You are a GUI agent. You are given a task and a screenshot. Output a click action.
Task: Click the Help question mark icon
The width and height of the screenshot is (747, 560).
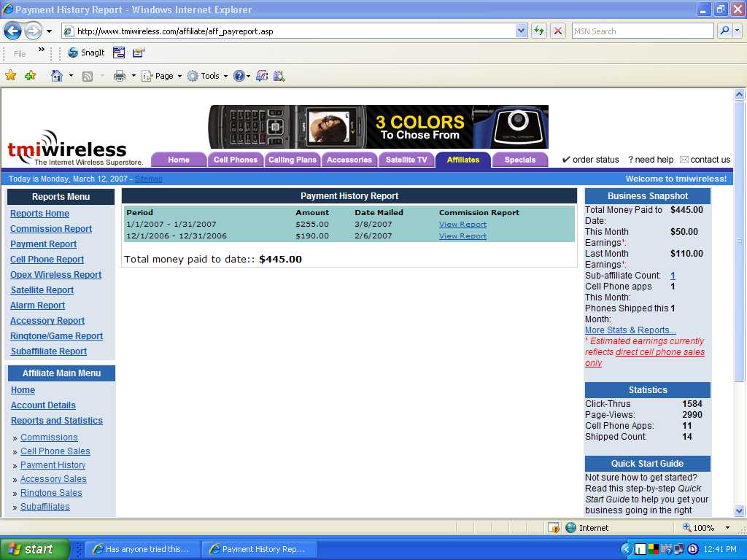[239, 76]
